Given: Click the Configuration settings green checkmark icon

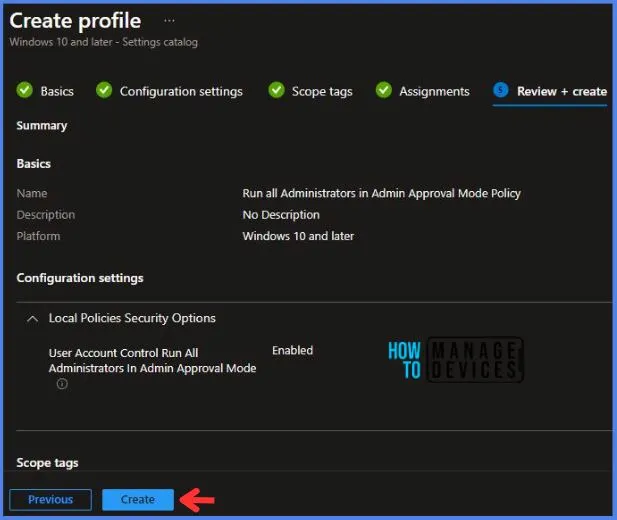Looking at the screenshot, I should point(104,90).
